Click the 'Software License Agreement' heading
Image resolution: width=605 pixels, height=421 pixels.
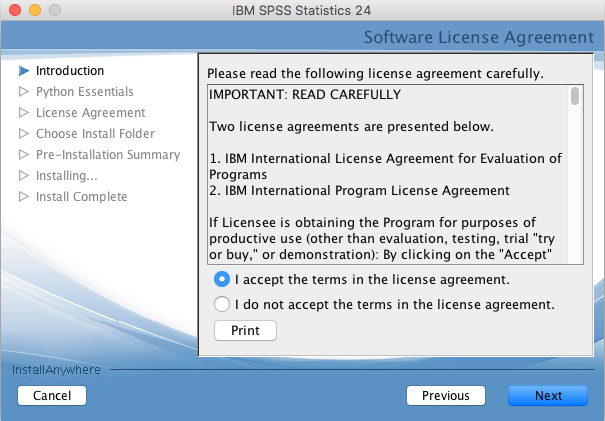[479, 37]
